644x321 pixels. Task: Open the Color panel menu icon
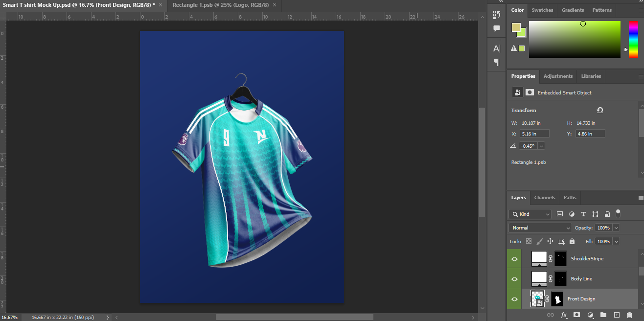641,10
